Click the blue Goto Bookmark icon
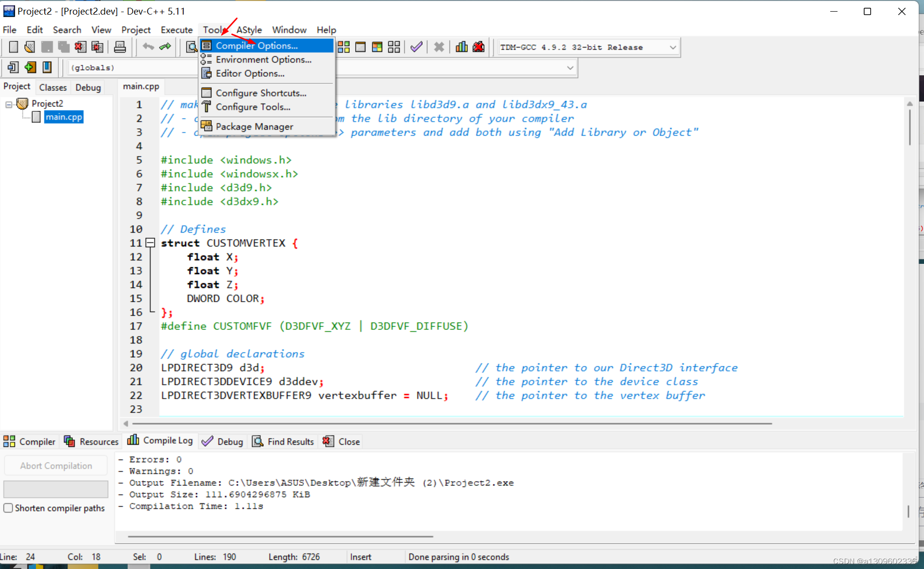Screen dimensions: 924x569 [x=47, y=67]
